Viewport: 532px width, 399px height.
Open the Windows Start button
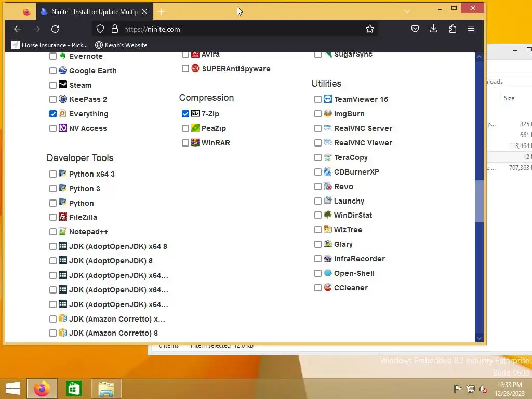(13, 389)
